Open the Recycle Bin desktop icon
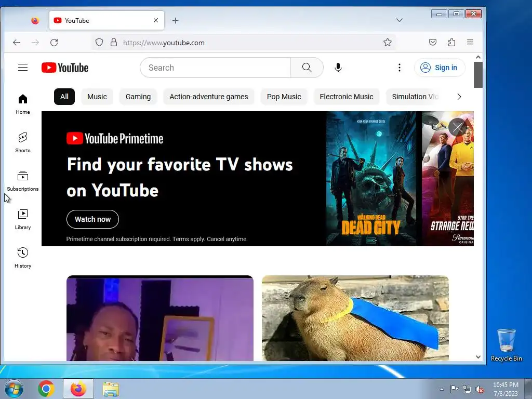Viewport: 532px width, 399px height. [x=506, y=345]
